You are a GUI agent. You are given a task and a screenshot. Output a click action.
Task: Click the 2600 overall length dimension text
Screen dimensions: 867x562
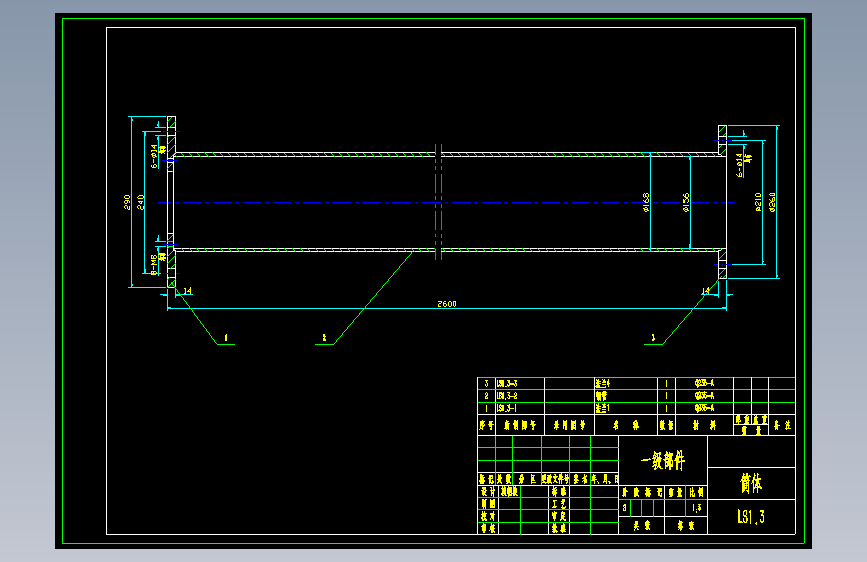pyautogui.click(x=447, y=304)
